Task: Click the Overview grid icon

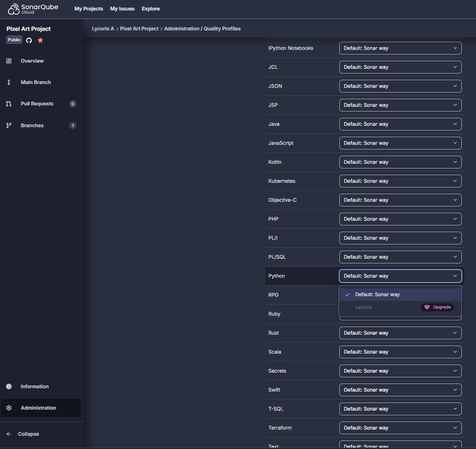Action: (9, 61)
